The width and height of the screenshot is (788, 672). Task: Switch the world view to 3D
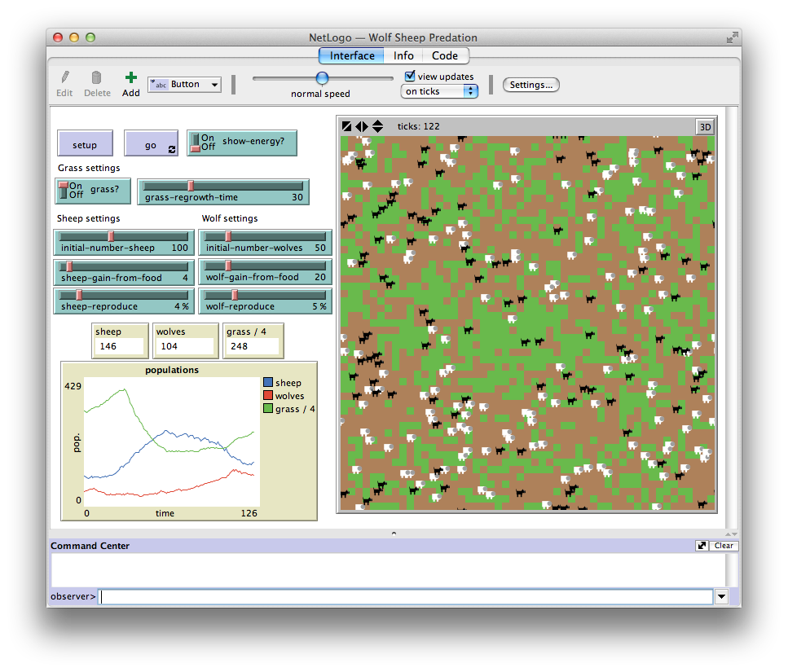click(704, 127)
